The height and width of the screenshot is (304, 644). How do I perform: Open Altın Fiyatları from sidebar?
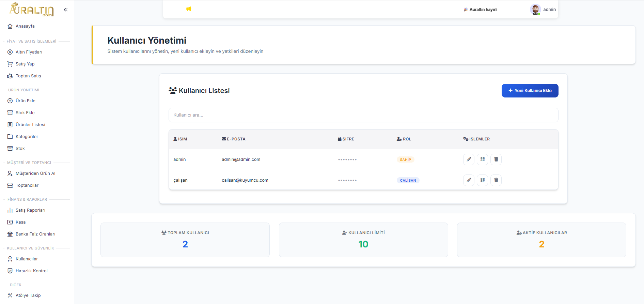tap(29, 52)
